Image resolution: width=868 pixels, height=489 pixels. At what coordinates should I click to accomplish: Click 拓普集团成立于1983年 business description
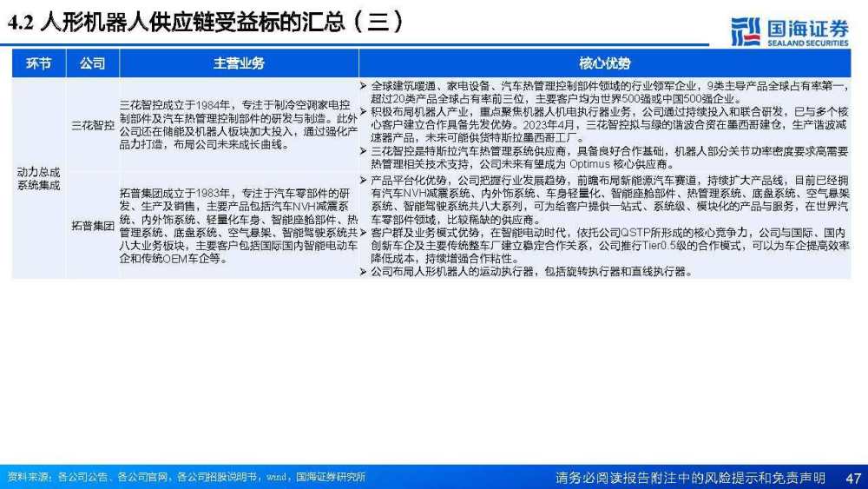click(239, 226)
